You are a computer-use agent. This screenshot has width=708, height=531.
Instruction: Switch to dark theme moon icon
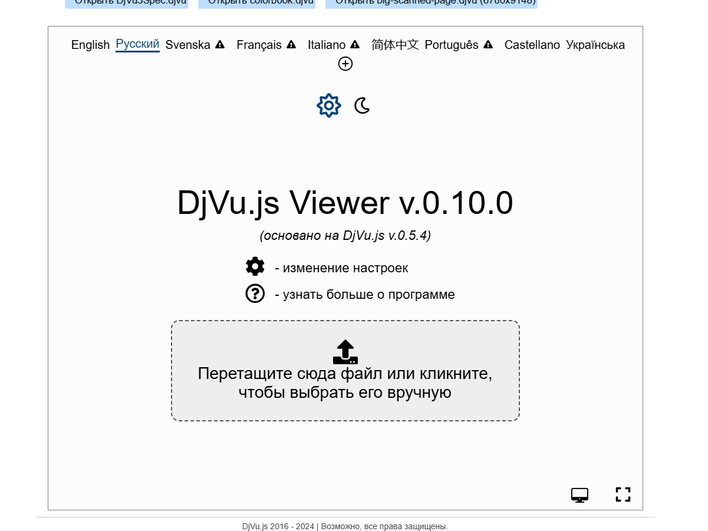coord(362,106)
